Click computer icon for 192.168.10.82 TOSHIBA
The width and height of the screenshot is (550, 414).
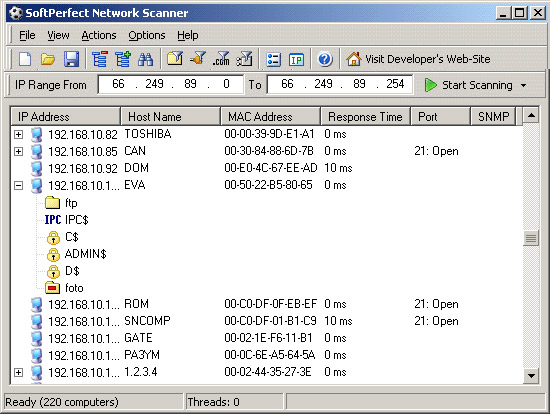pos(36,134)
